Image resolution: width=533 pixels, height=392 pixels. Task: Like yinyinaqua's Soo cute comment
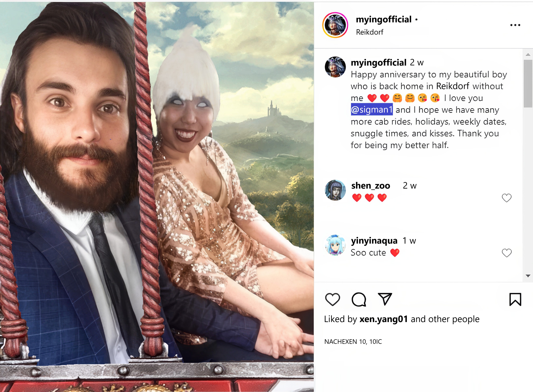pos(506,253)
